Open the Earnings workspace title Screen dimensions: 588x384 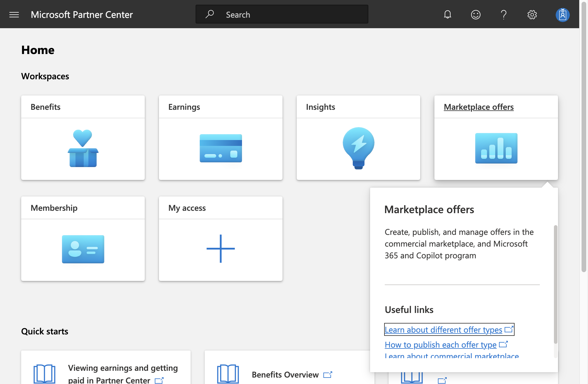(184, 107)
